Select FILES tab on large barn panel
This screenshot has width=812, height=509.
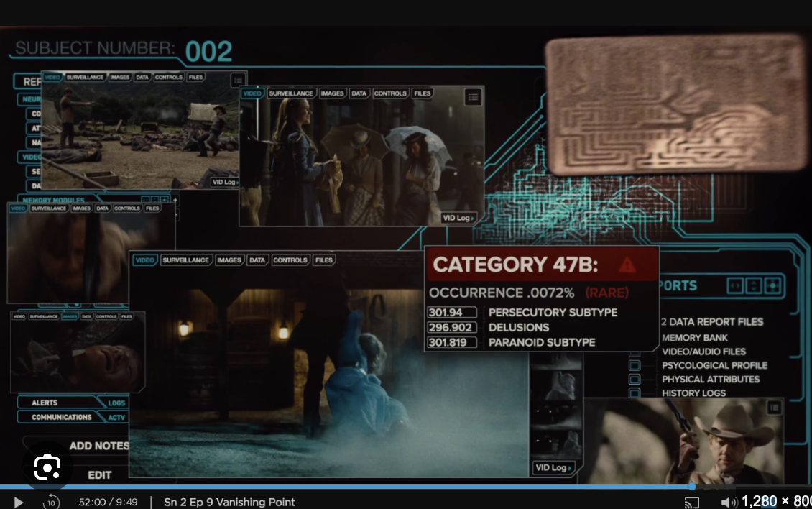[323, 260]
